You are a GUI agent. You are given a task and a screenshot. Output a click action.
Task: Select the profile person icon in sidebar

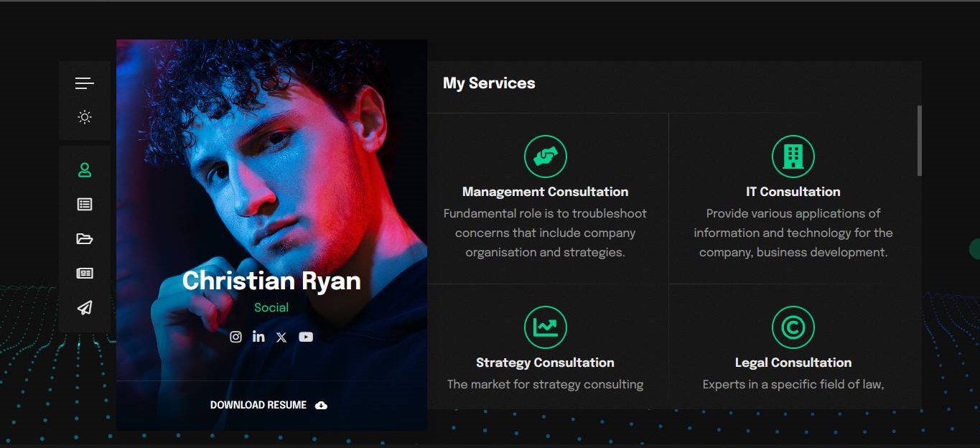(85, 170)
